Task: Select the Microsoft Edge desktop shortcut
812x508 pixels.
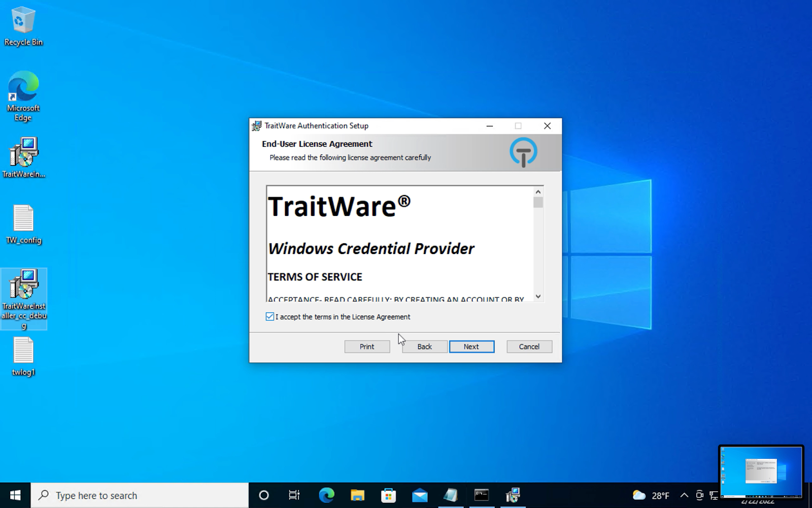Action: [x=23, y=97]
